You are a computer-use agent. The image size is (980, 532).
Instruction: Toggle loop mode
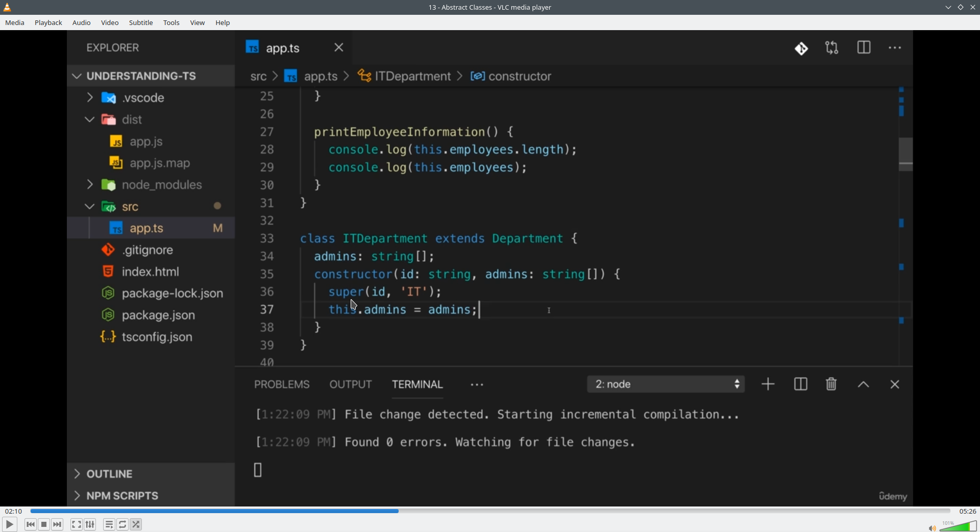(x=123, y=524)
